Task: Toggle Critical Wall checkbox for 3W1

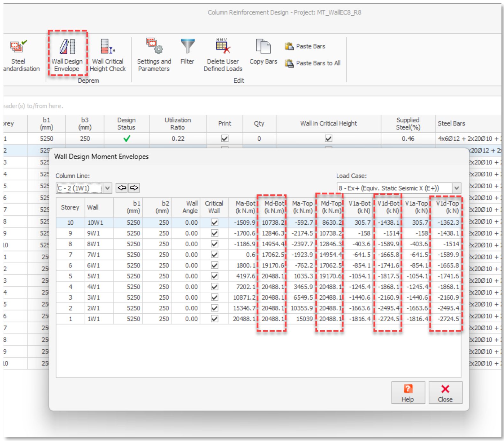Action: [x=215, y=297]
